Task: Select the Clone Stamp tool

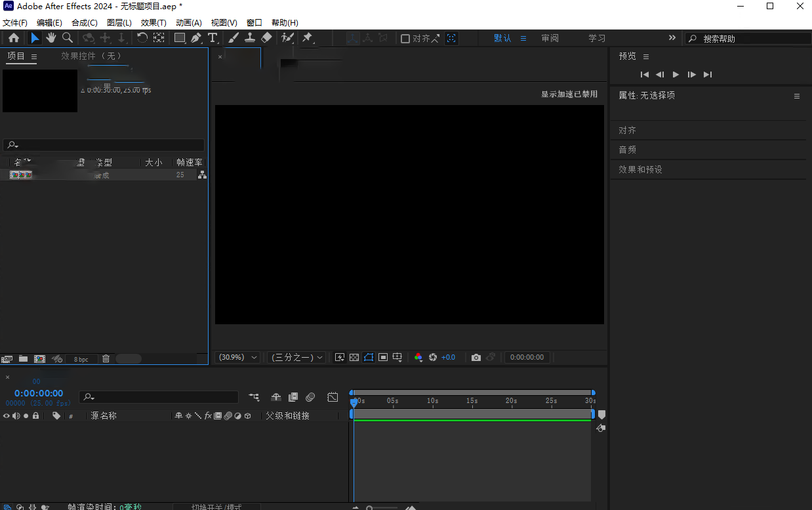Action: 250,38
